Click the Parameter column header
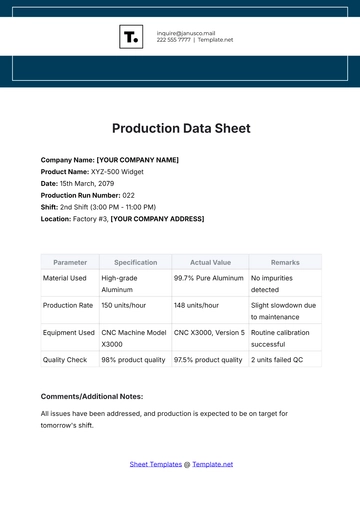 coord(70,262)
